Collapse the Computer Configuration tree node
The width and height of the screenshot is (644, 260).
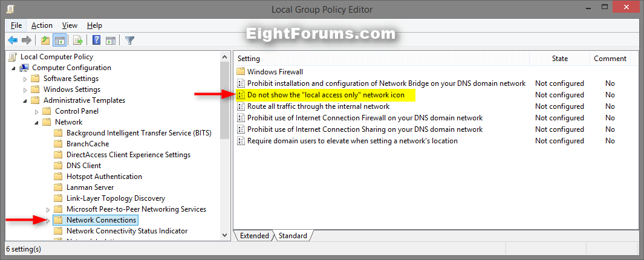(x=13, y=68)
